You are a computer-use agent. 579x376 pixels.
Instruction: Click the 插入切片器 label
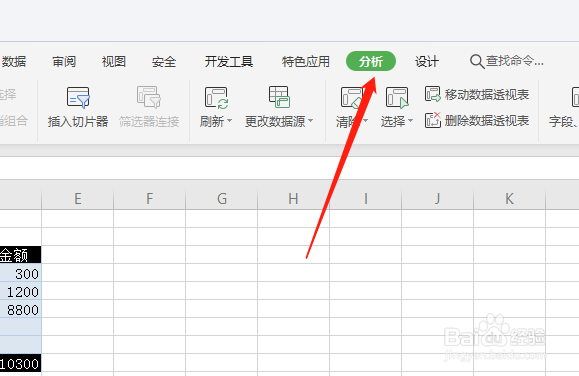[x=78, y=121]
